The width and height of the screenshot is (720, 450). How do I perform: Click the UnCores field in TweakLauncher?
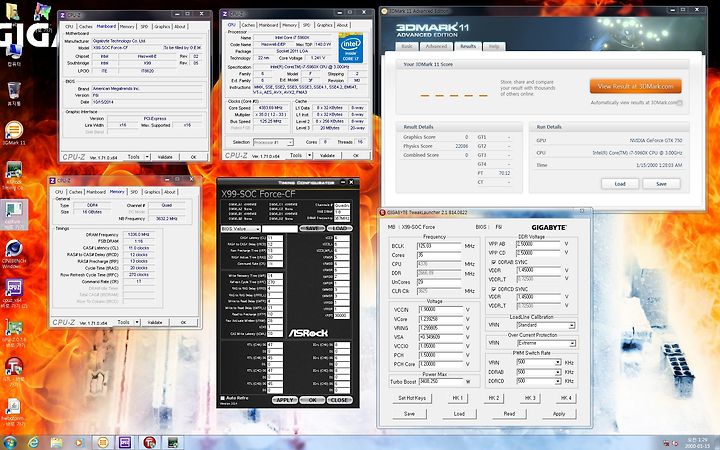439,282
